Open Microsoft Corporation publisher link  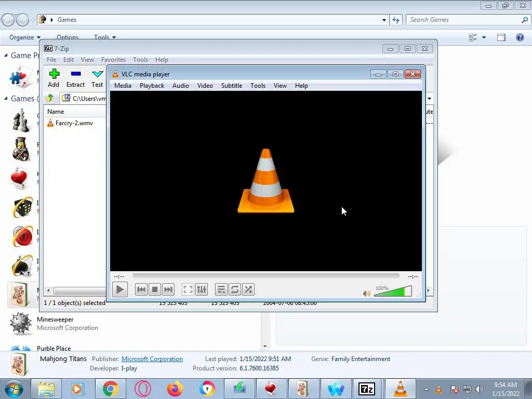(152, 359)
